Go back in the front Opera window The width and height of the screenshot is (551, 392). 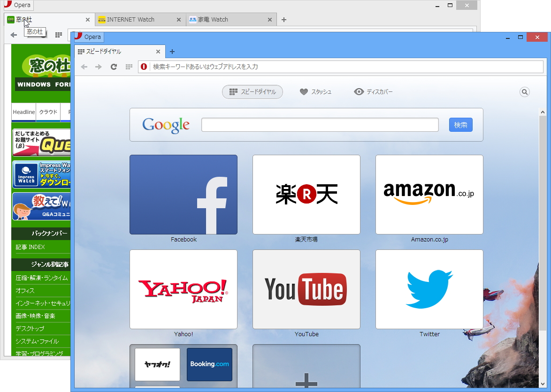click(84, 67)
